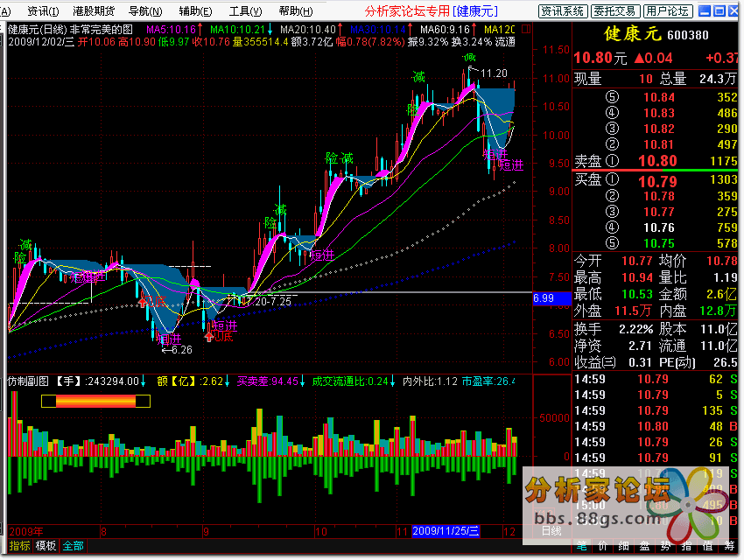Click the 减 reduce signal at chart peak
Screen dimensions: 744x560
[469, 59]
